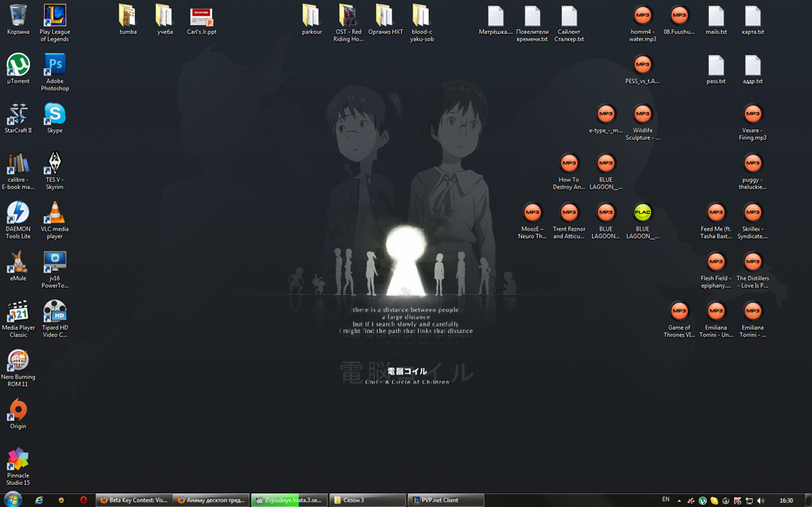Open the network connection tray icon
Viewport: 812px width, 507px height.
(749, 500)
